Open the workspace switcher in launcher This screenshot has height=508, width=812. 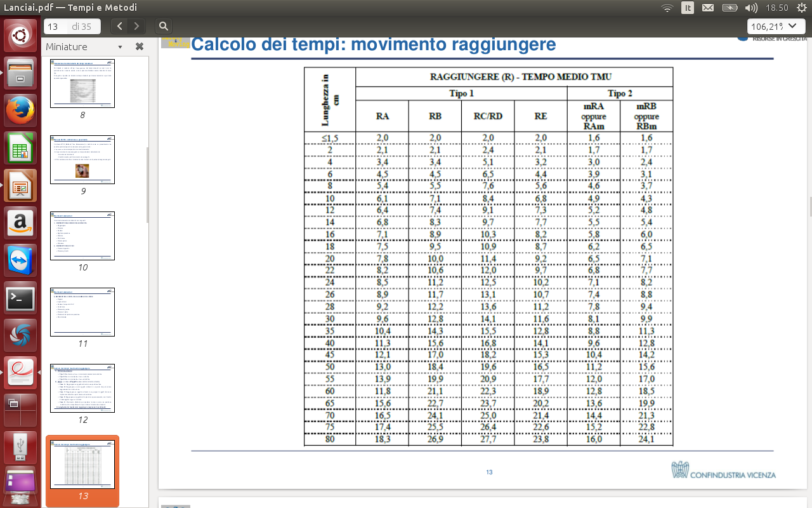point(20,411)
